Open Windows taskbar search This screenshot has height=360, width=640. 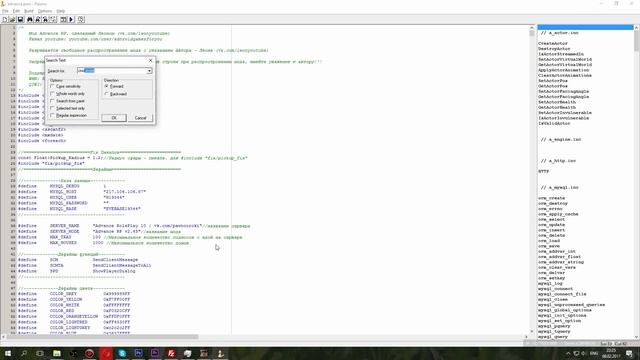[x=24, y=353]
